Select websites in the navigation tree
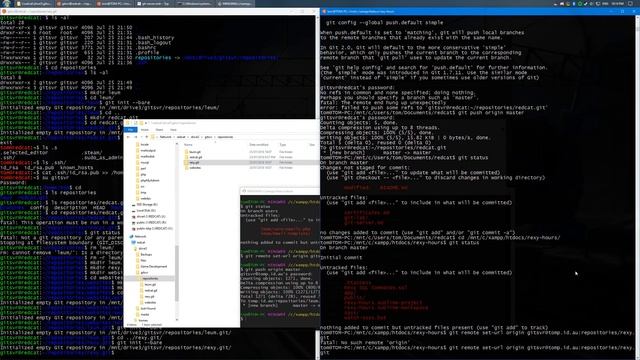Image resolution: width=640 pixels, height=360 pixels. point(150,303)
